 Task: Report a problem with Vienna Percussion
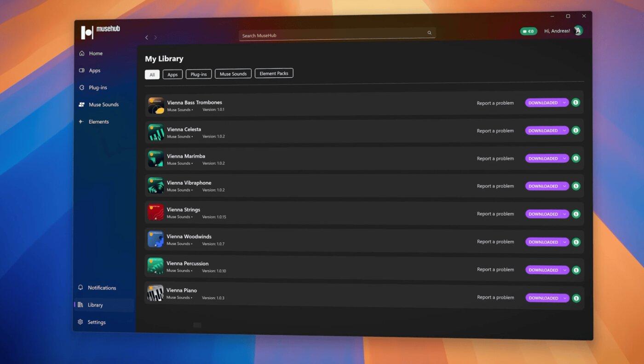pyautogui.click(x=495, y=269)
